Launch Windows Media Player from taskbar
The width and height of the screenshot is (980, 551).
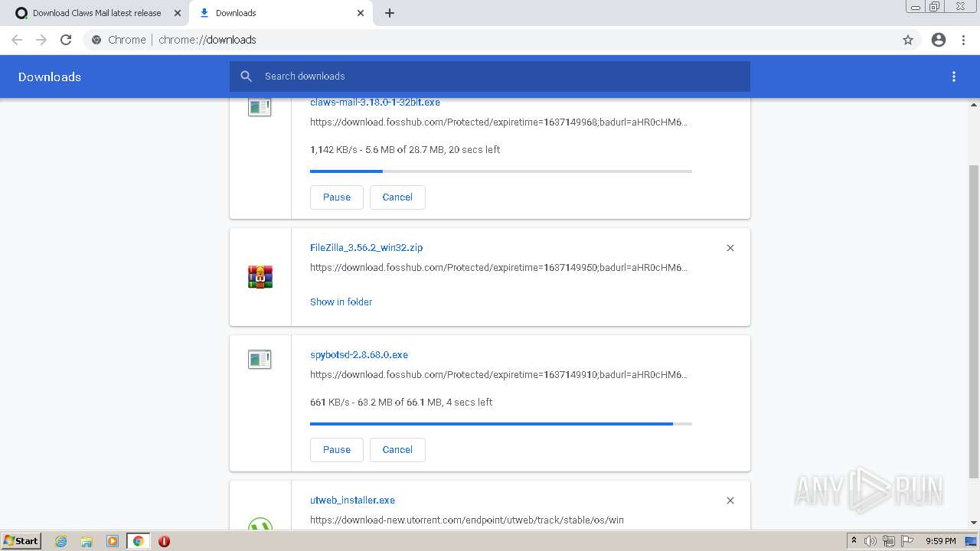pyautogui.click(x=112, y=541)
